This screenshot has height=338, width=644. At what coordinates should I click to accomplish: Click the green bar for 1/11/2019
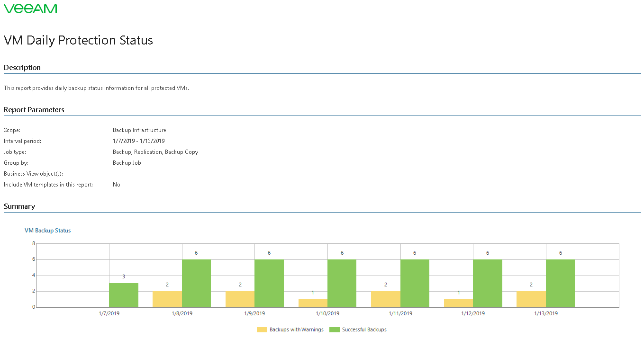pyautogui.click(x=415, y=284)
